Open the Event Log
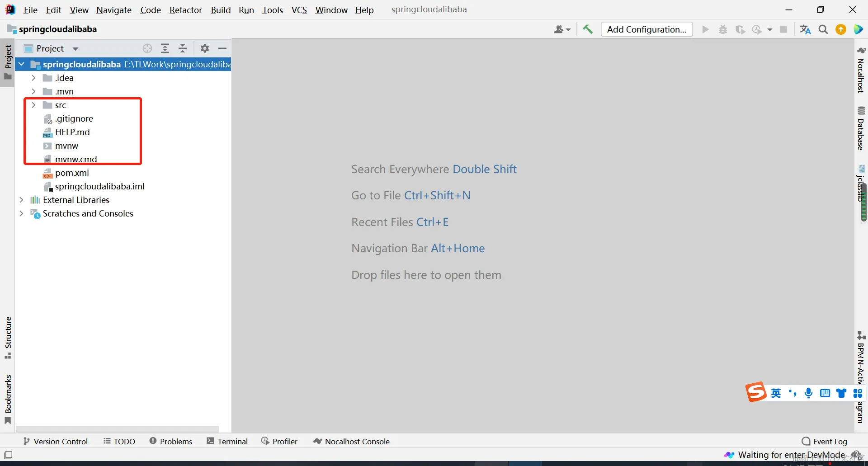868x466 pixels. [x=824, y=441]
